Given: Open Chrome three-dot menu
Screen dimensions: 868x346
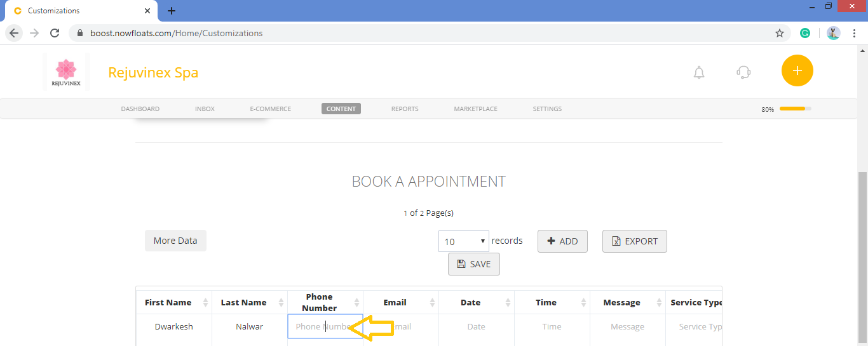Looking at the screenshot, I should pos(855,33).
